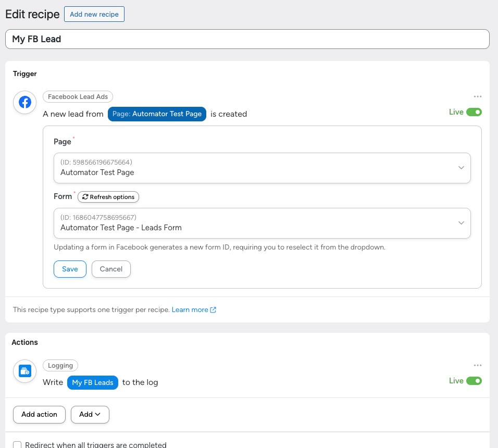Save the trigger settings
The image size is (498, 448).
70,269
